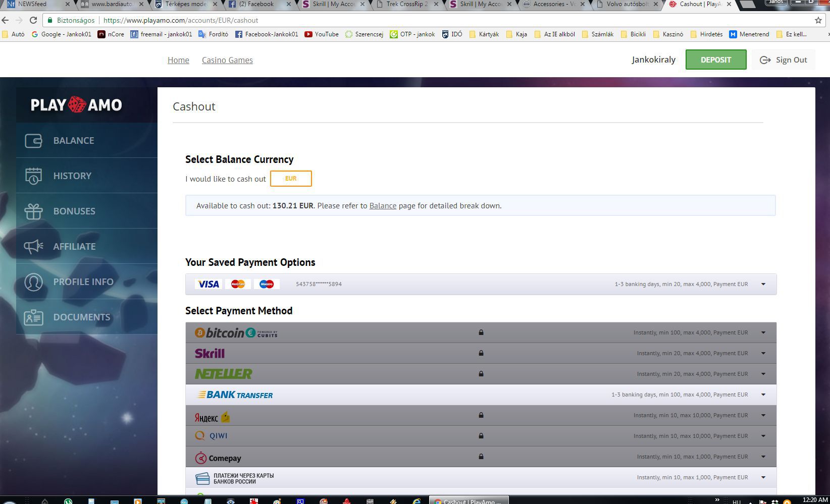830x504 pixels.
Task: Expand the Skrill payment method arrow
Action: click(763, 353)
